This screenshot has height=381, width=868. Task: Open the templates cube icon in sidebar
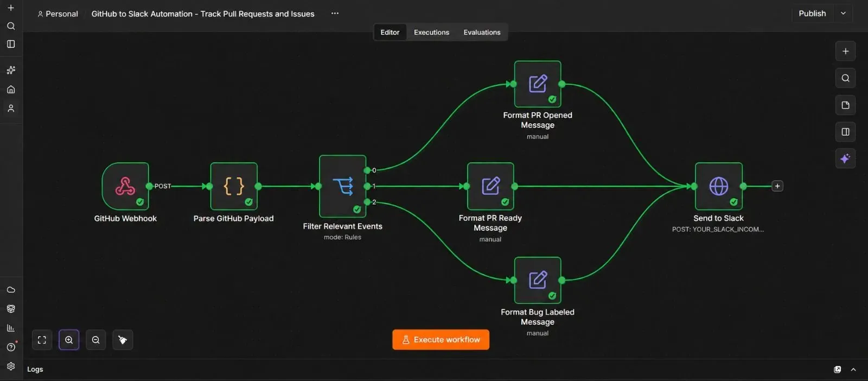coord(11,309)
